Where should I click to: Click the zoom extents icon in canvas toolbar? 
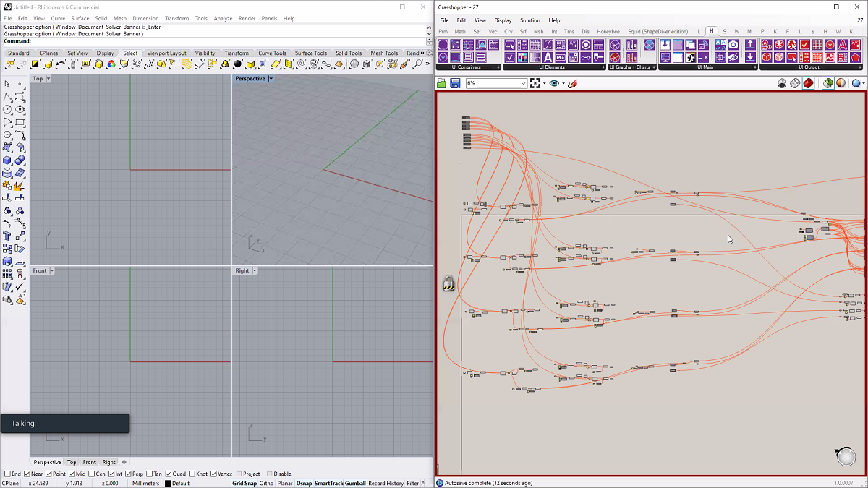[535, 84]
